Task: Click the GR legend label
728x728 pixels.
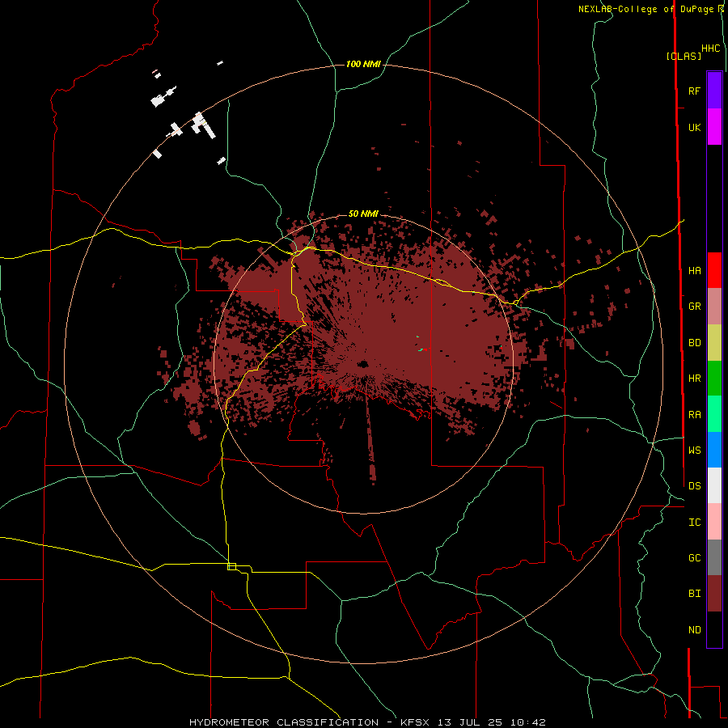Action: pos(694,307)
